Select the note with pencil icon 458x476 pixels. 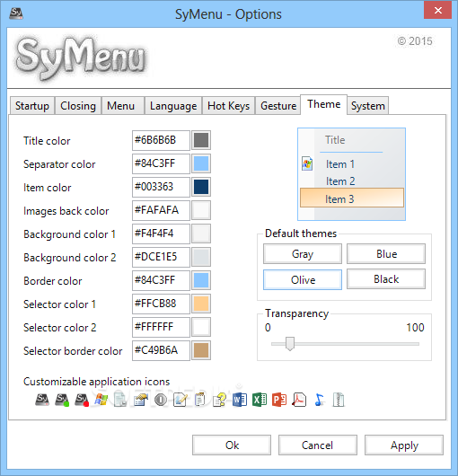[x=181, y=400]
